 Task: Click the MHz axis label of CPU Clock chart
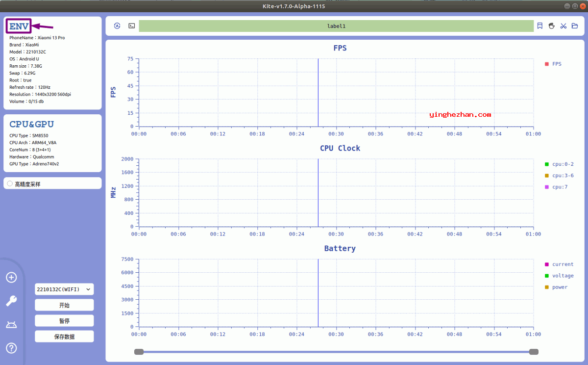114,192
